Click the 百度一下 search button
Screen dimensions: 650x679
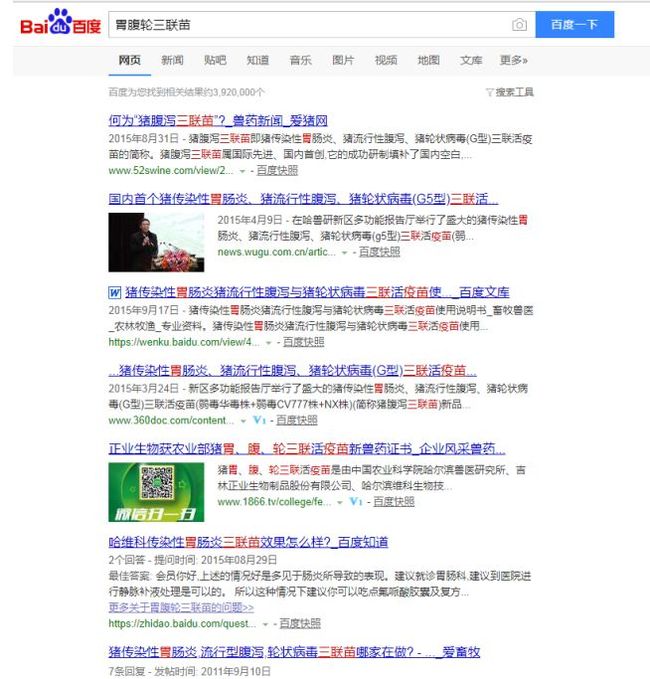click(x=575, y=25)
